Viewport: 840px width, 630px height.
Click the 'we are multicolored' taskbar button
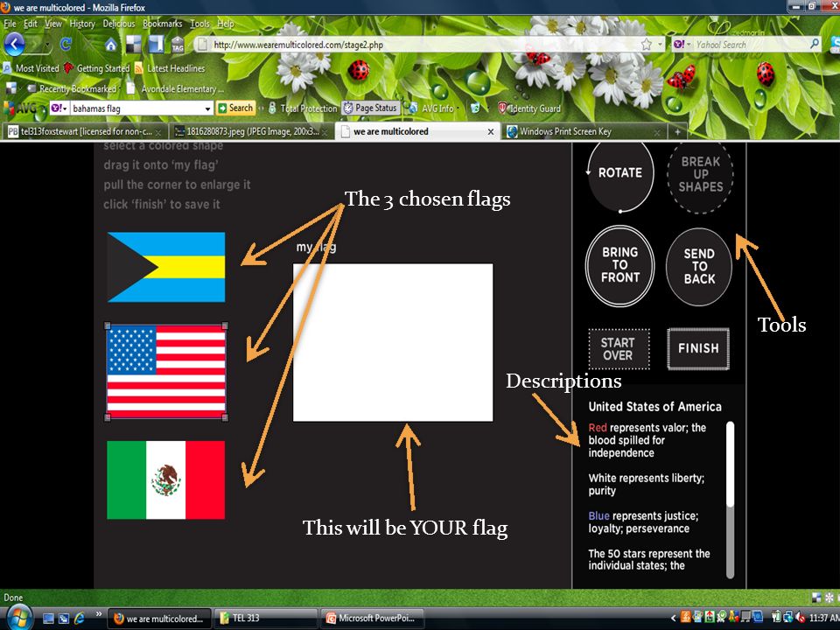point(159,619)
